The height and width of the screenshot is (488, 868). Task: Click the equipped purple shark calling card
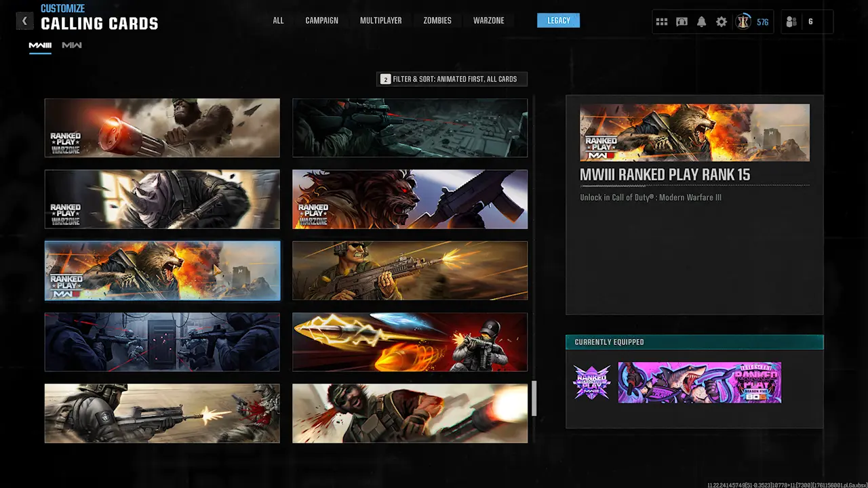[700, 382]
